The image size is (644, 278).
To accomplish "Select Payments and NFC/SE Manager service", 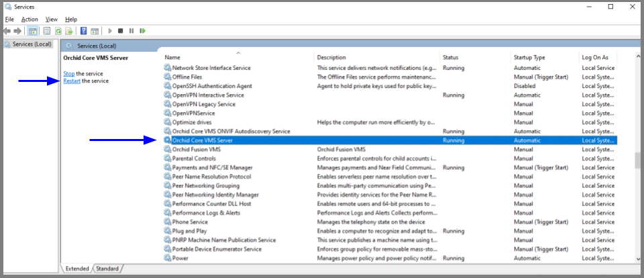I will pyautogui.click(x=390, y=167).
